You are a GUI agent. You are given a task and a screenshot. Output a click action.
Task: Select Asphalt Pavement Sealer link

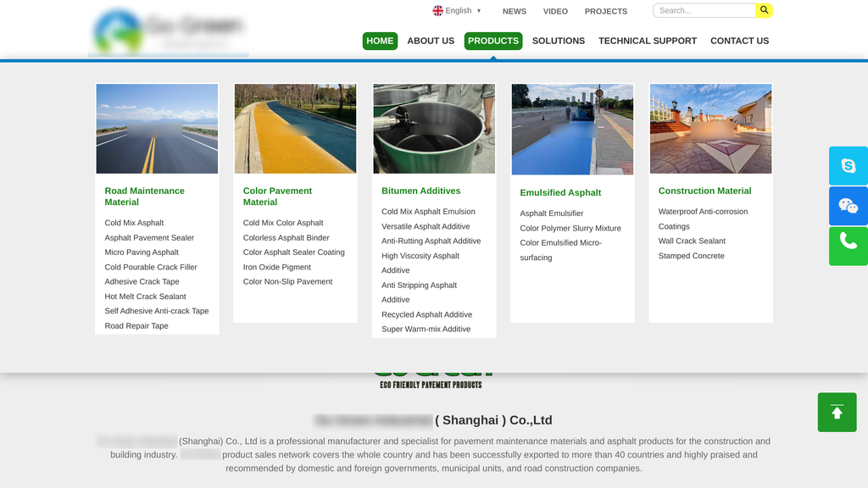click(149, 238)
